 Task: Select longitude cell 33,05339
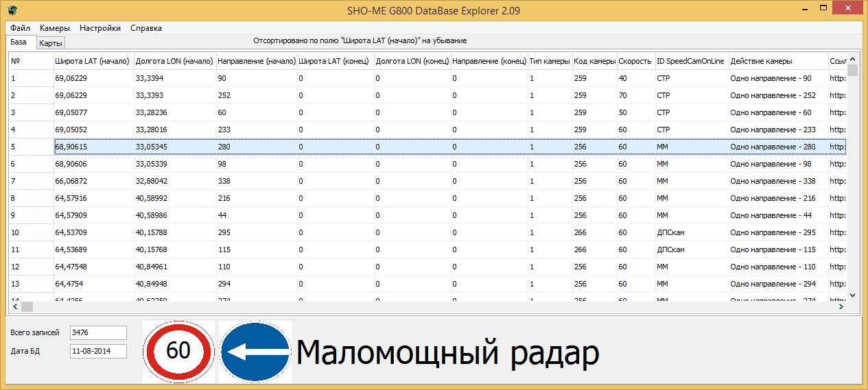click(x=175, y=164)
